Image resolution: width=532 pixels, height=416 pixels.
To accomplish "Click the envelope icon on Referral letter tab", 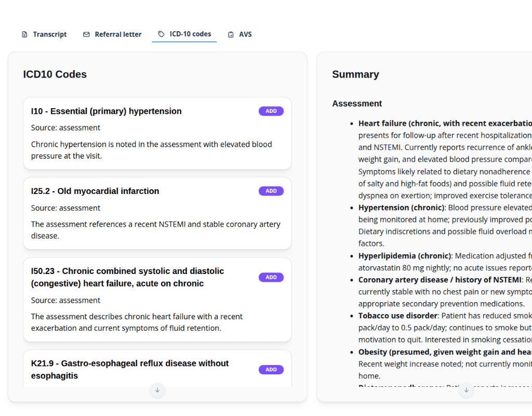I will [85, 34].
